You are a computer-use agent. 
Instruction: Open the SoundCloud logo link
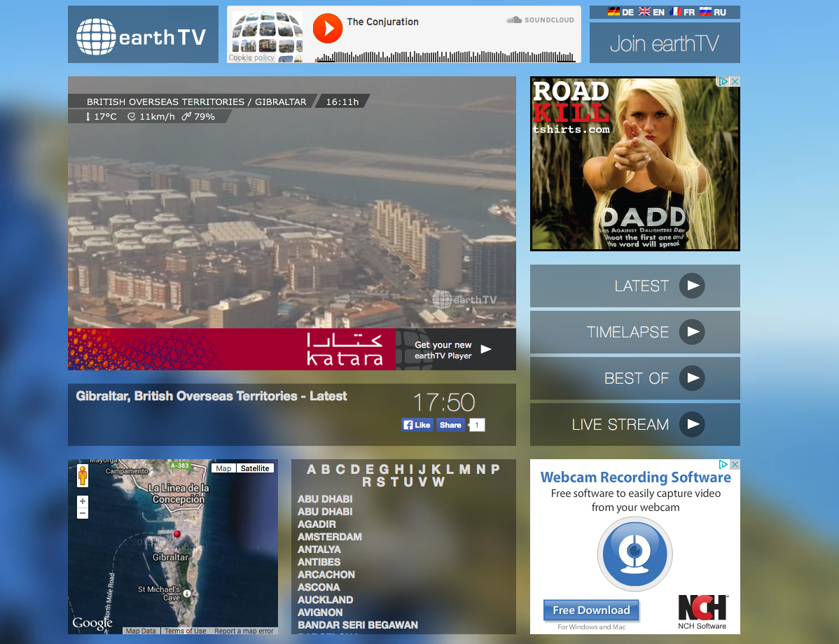540,20
